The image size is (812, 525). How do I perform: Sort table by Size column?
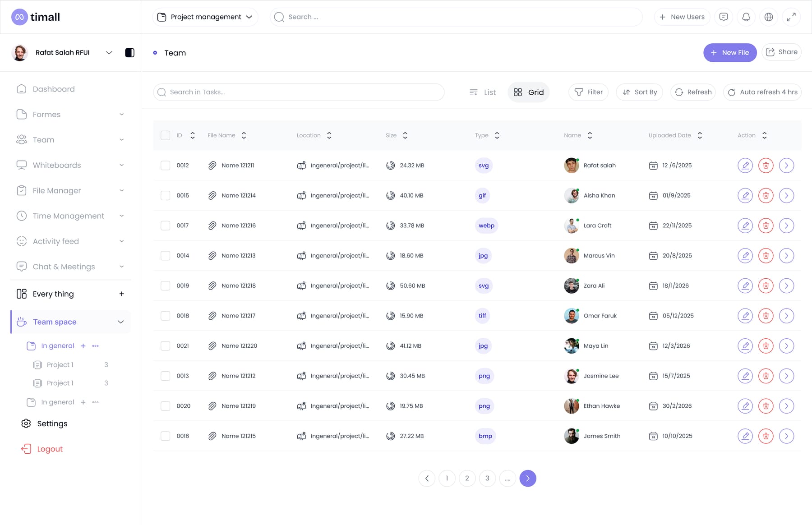coord(405,135)
